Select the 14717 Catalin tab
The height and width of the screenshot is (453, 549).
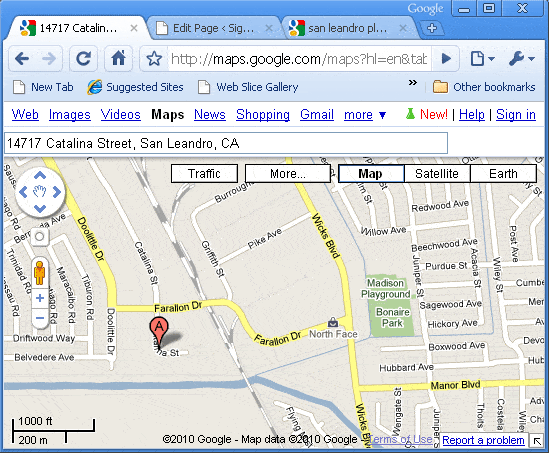point(78,28)
